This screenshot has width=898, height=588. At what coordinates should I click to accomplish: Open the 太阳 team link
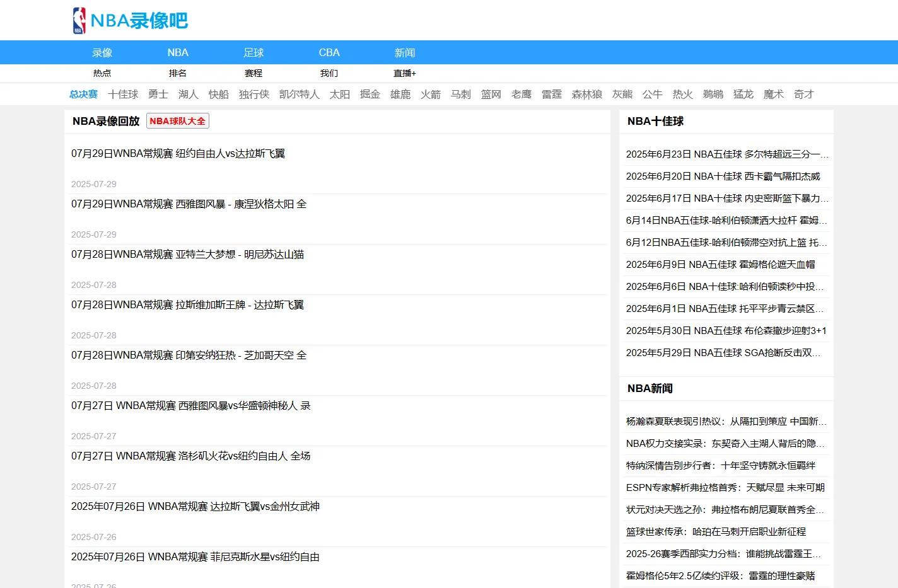[340, 95]
